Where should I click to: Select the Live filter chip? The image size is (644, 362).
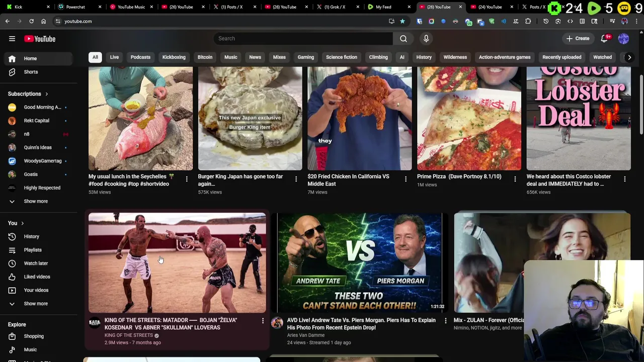point(114,57)
